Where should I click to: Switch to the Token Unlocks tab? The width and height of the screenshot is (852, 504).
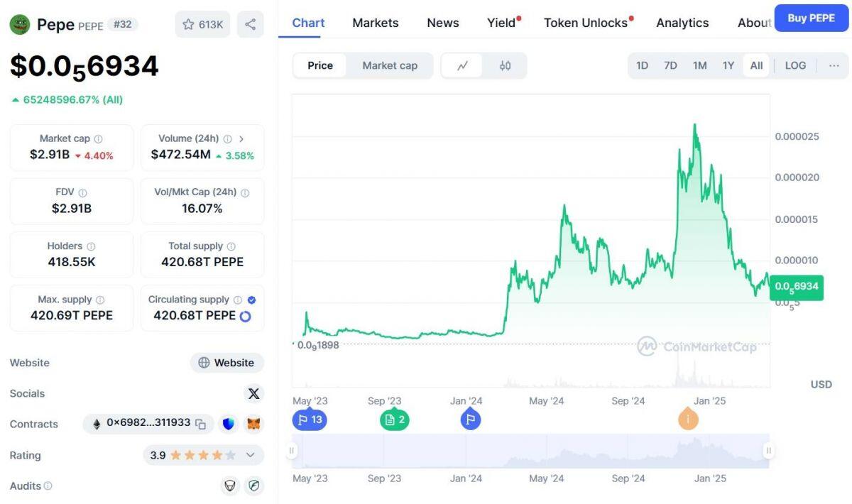pyautogui.click(x=586, y=23)
